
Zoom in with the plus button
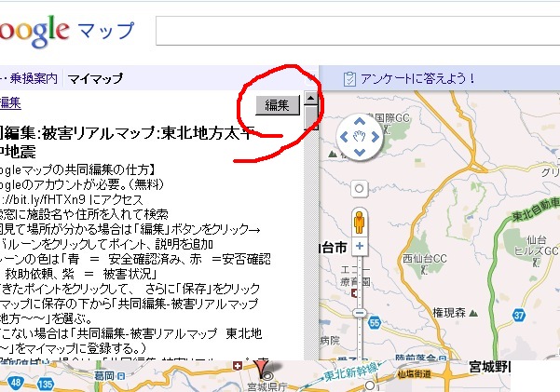click(360, 246)
